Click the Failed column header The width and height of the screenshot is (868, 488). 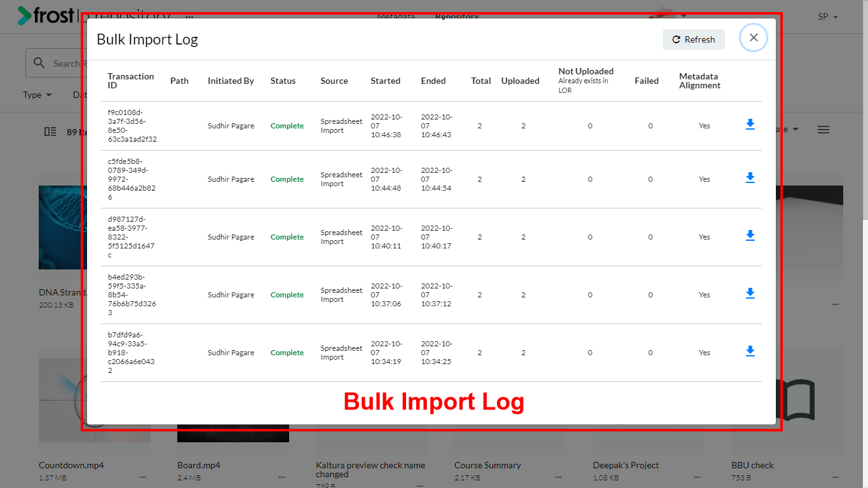pyautogui.click(x=647, y=81)
